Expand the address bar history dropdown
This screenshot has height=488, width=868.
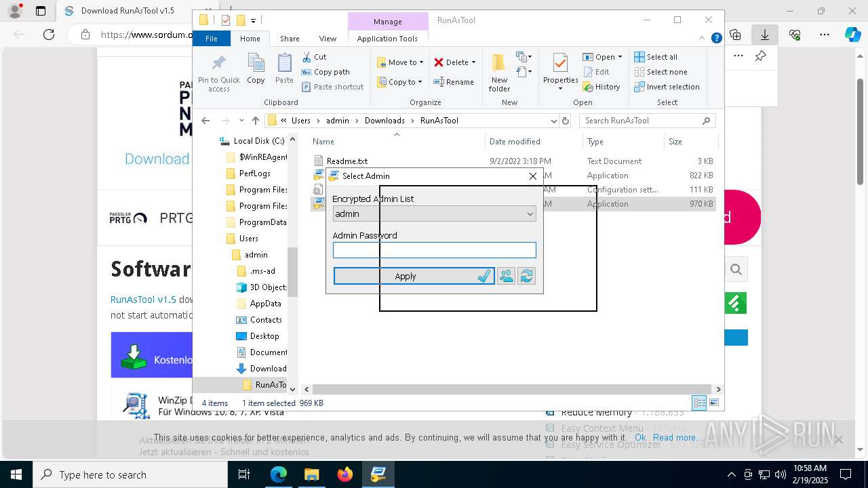[553, 121]
